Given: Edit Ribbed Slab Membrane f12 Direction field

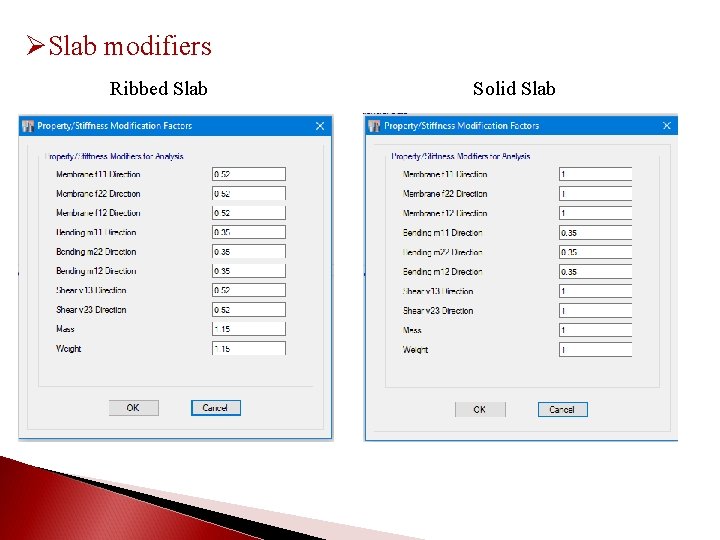Looking at the screenshot, I should tap(249, 213).
